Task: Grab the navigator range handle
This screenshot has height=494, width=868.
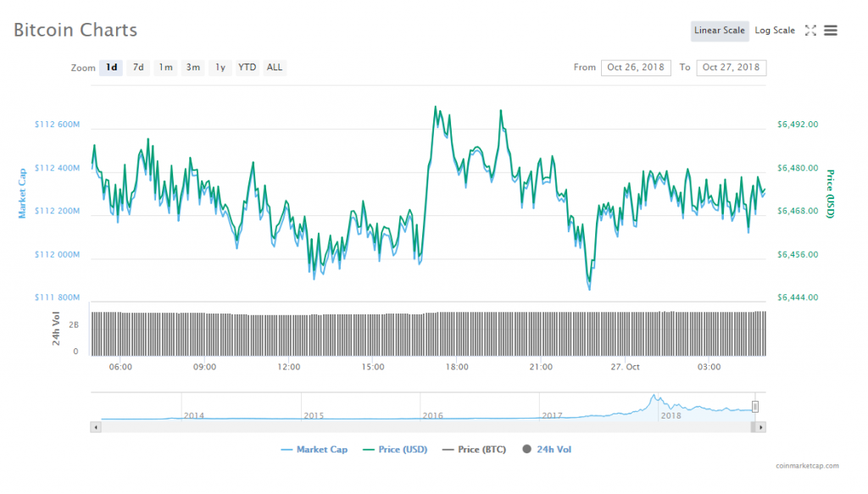Action: tap(754, 408)
